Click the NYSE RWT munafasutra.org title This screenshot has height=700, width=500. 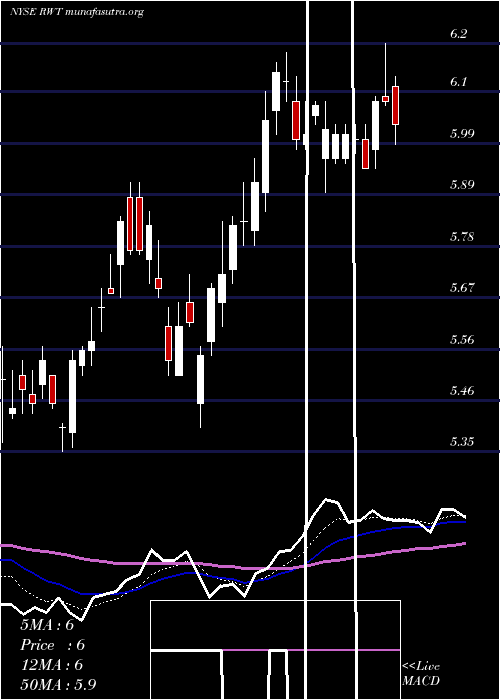click(77, 12)
